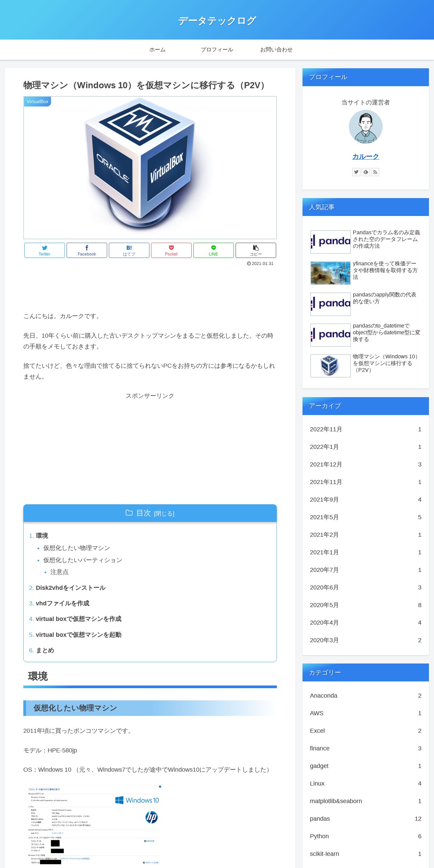Open the 2021年12月 archive

pos(366,464)
